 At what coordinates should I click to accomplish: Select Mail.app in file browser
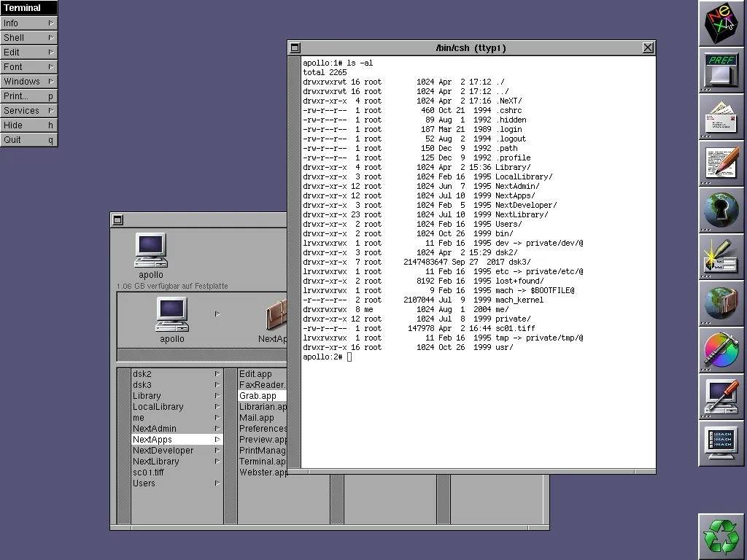262,418
